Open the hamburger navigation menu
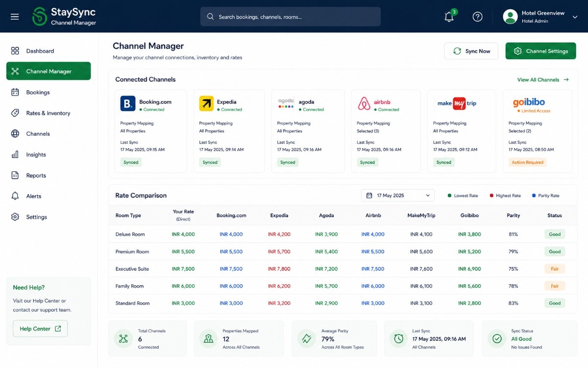Screen dimensions: 588x368 pyautogui.click(x=15, y=17)
